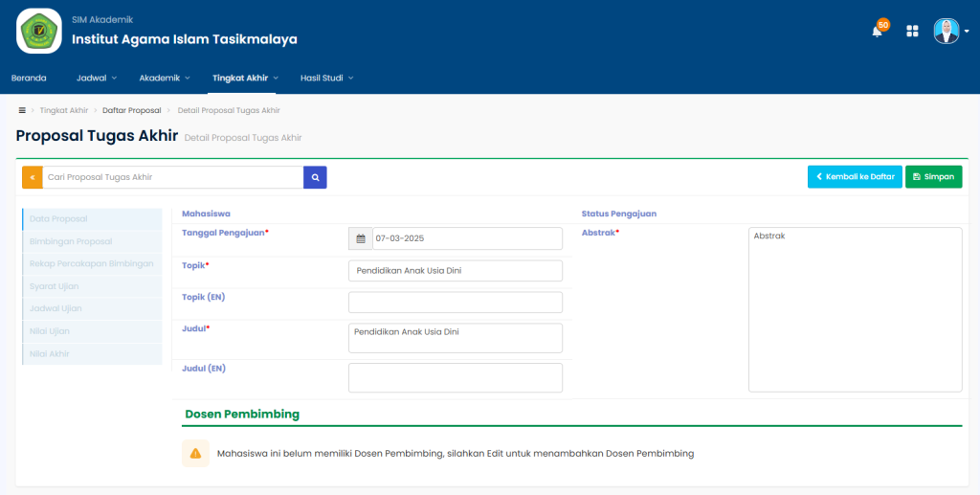Click the green Simpan button
980x495 pixels.
(x=933, y=177)
